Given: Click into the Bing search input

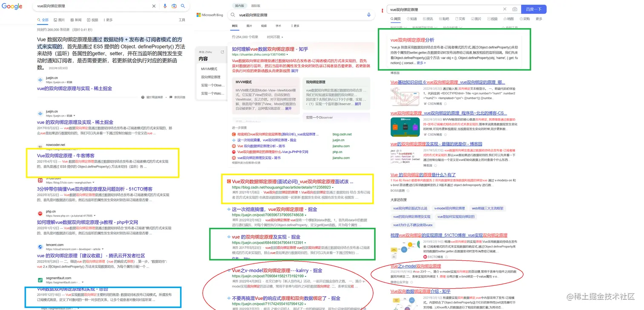Looking at the screenshot, I should tap(301, 15).
